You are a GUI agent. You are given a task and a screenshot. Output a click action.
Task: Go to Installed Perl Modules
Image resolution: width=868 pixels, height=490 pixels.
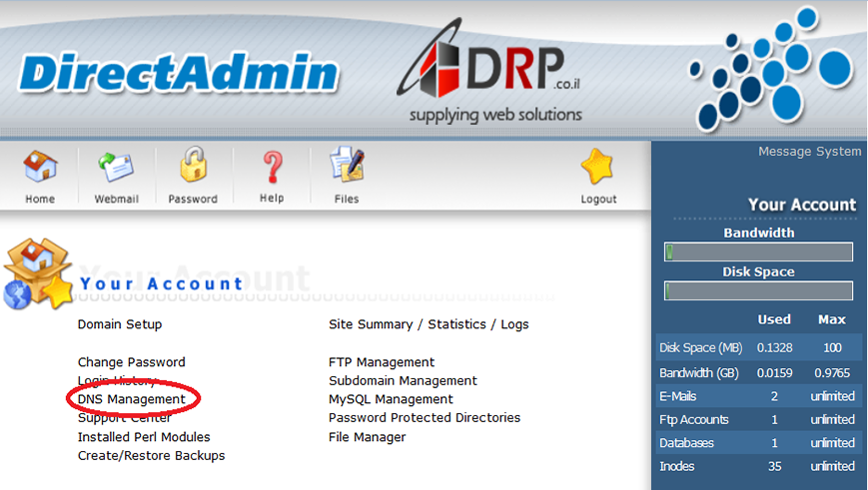[x=144, y=437]
